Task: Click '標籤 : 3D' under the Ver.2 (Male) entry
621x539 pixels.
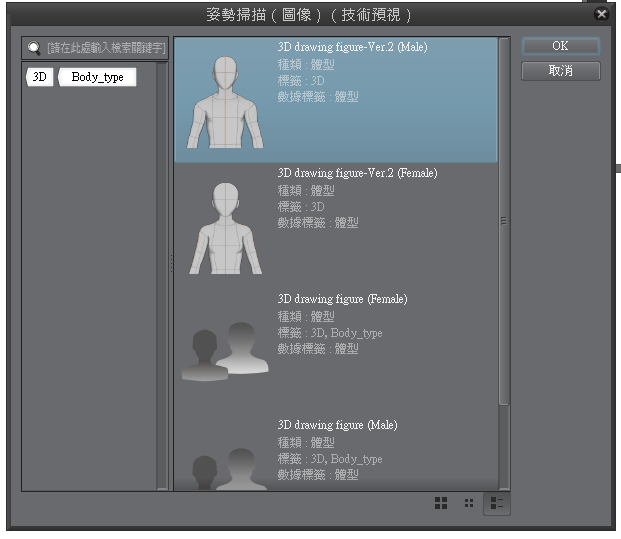Action: click(301, 81)
